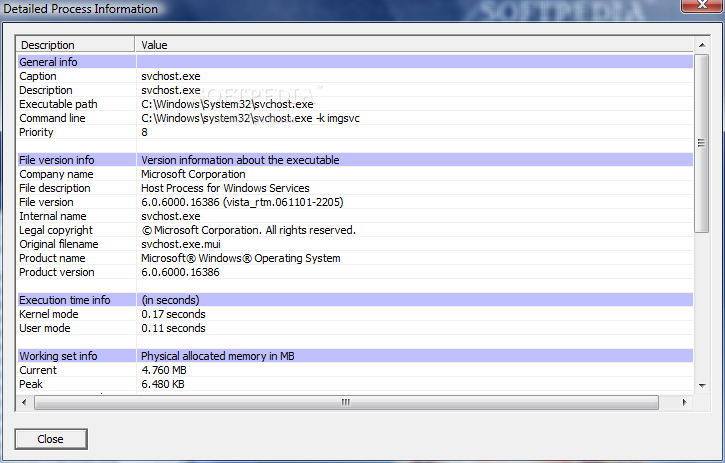Select the Product version label
Image resolution: width=725 pixels, height=463 pixels.
pyautogui.click(x=56, y=272)
